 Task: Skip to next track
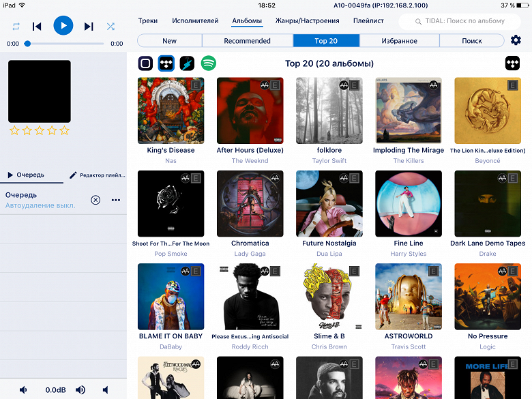pyautogui.click(x=89, y=27)
